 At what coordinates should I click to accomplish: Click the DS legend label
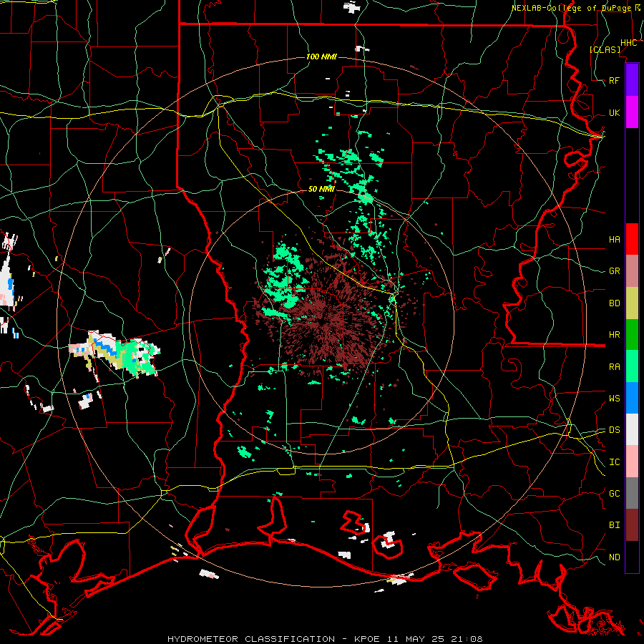614,430
